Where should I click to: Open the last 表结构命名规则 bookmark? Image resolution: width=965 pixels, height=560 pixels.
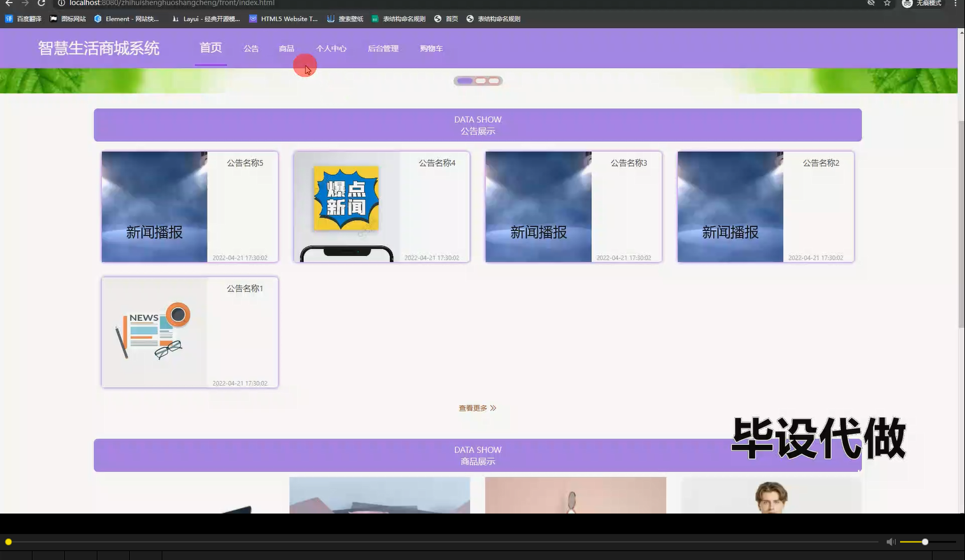(493, 19)
